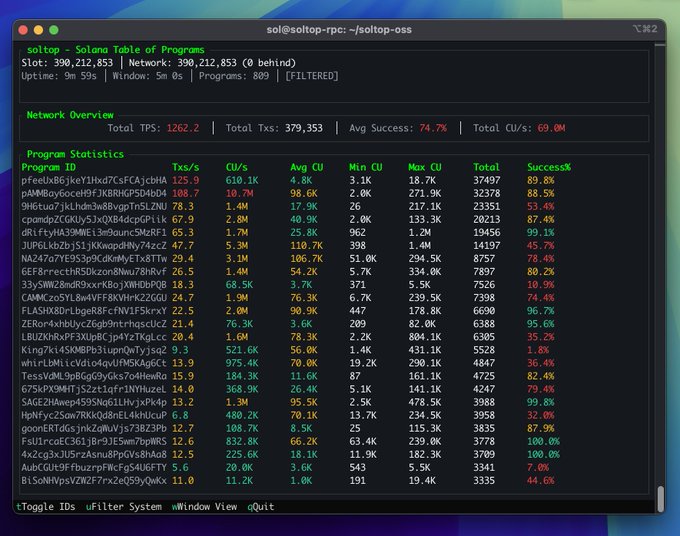Select program ID NA247a7YE9S3p9CdKmMyETx8TTw
This screenshot has width=680, height=536.
point(94,259)
